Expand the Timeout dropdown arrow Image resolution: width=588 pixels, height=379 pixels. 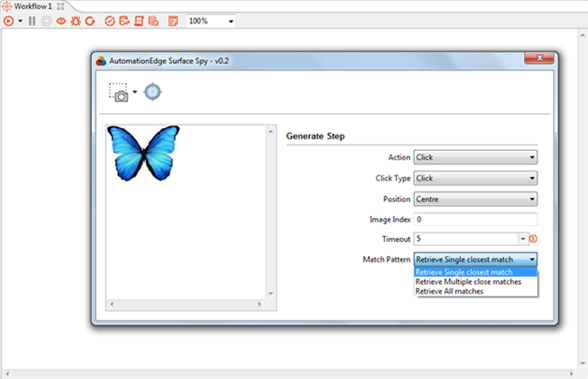point(523,239)
